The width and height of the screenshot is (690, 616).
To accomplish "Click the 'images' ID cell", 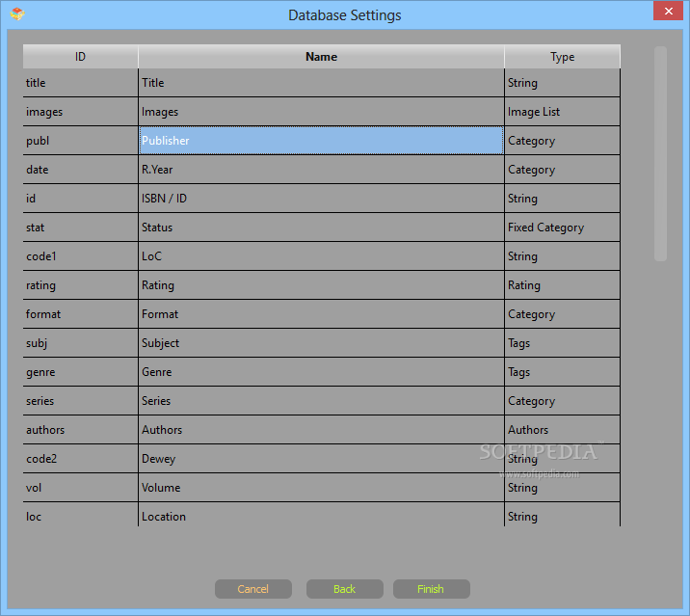I will (x=81, y=112).
